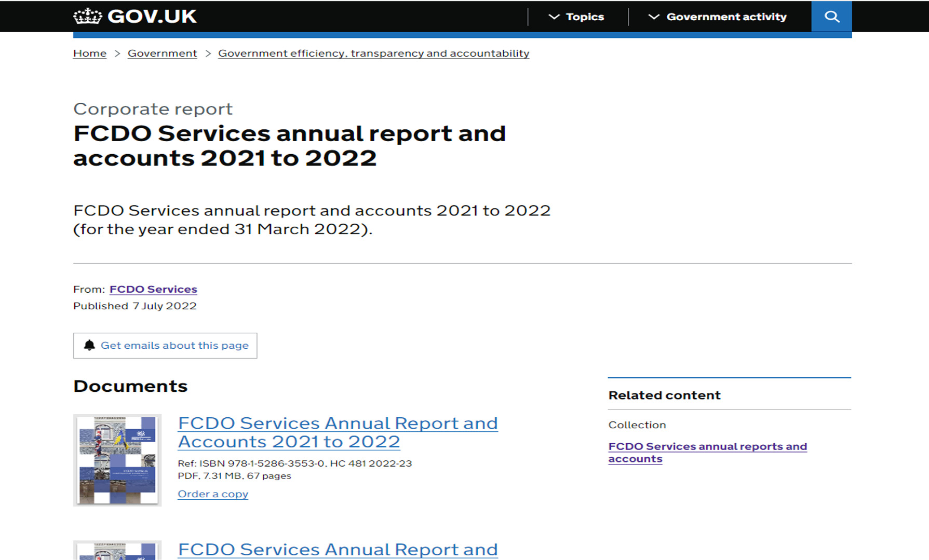Click Order a copy for the report
The width and height of the screenshot is (929, 560).
pyautogui.click(x=212, y=494)
